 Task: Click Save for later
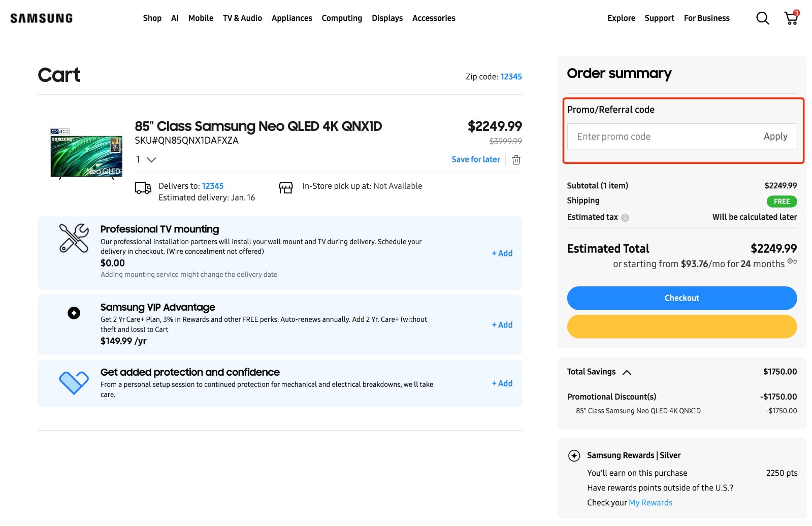[x=476, y=160]
